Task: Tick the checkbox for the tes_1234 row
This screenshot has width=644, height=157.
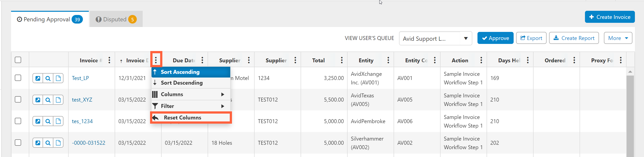Action: 18,121
